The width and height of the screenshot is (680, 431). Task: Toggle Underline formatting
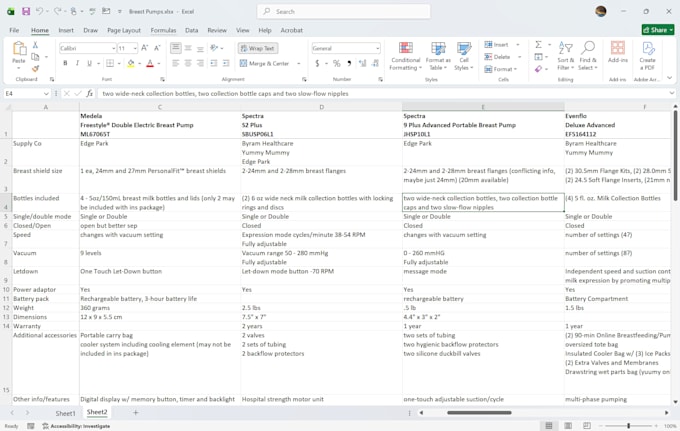tap(89, 63)
